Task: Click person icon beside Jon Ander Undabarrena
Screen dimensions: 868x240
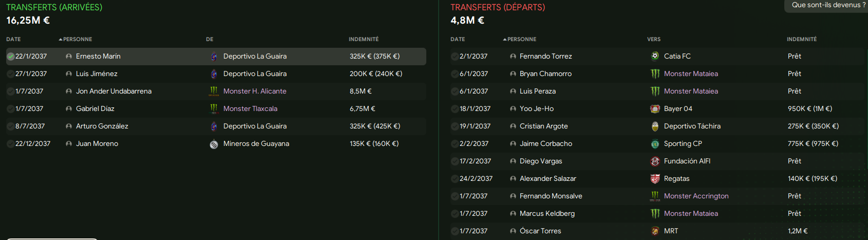Action: (x=69, y=91)
